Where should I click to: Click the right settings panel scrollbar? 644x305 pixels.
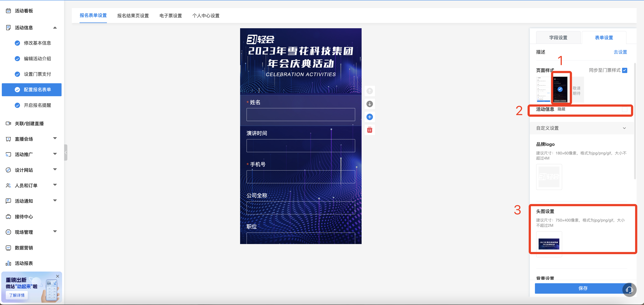635,121
